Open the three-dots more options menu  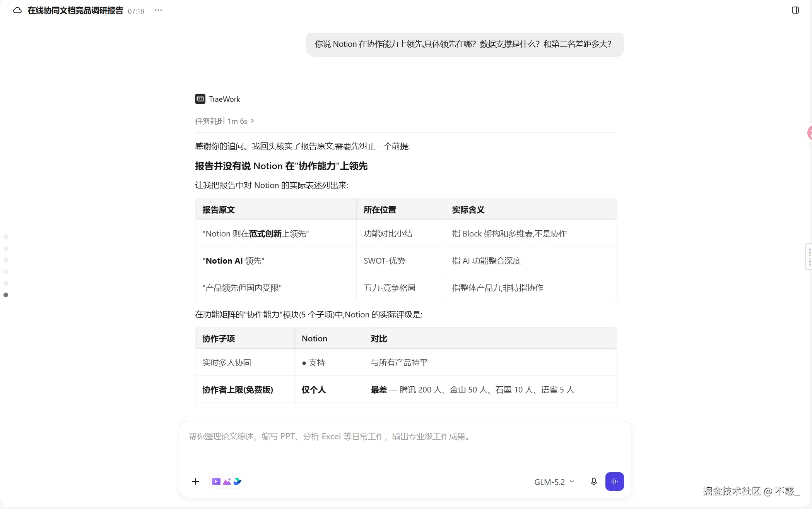[x=158, y=10]
